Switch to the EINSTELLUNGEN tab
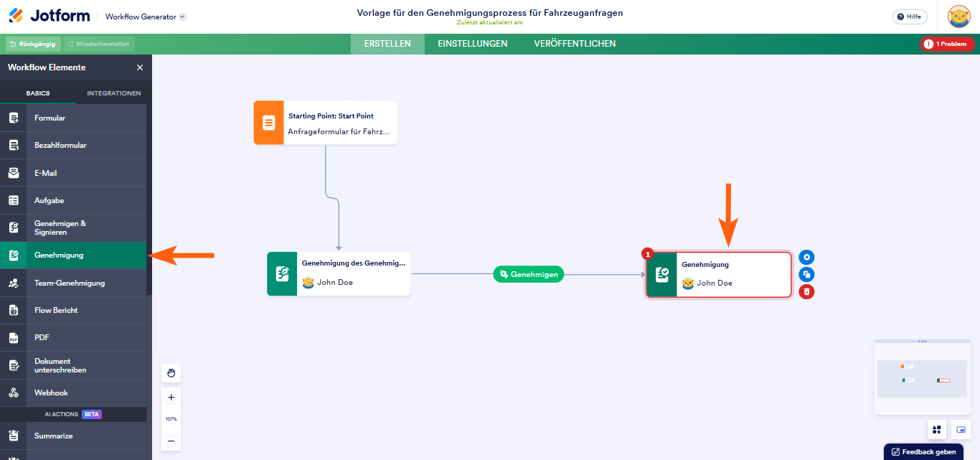This screenshot has width=980, height=460. coord(473,44)
